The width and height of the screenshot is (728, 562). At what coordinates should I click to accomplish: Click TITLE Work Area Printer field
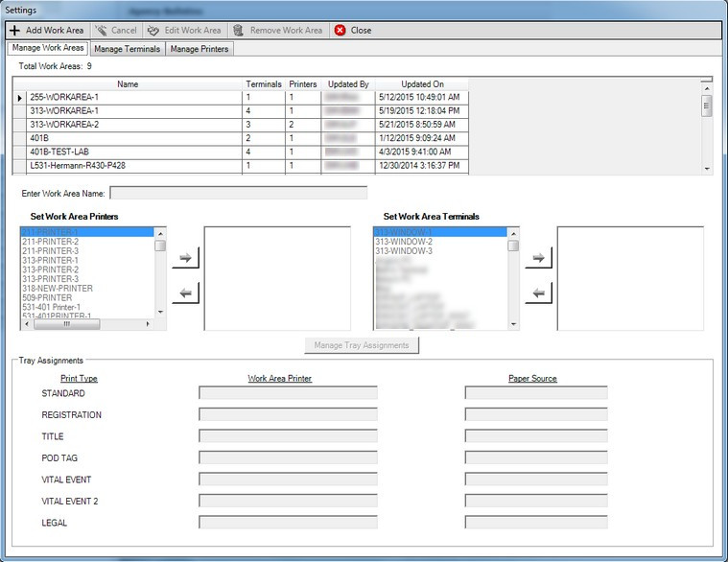click(289, 436)
